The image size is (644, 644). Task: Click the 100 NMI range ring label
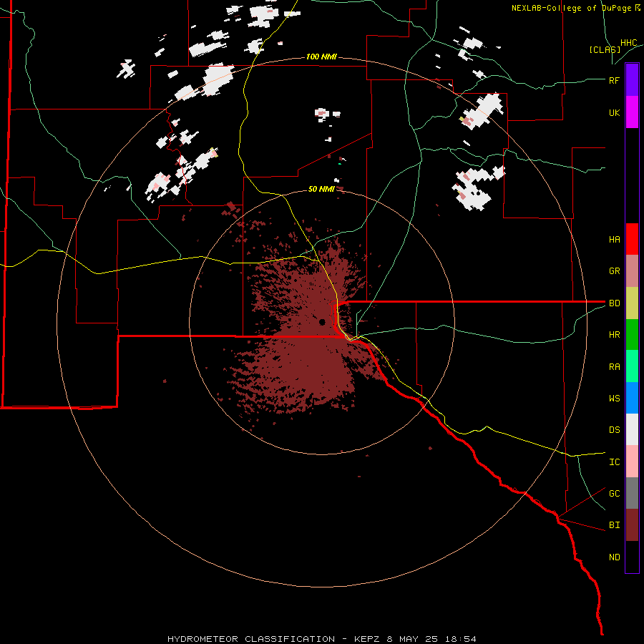321,57
